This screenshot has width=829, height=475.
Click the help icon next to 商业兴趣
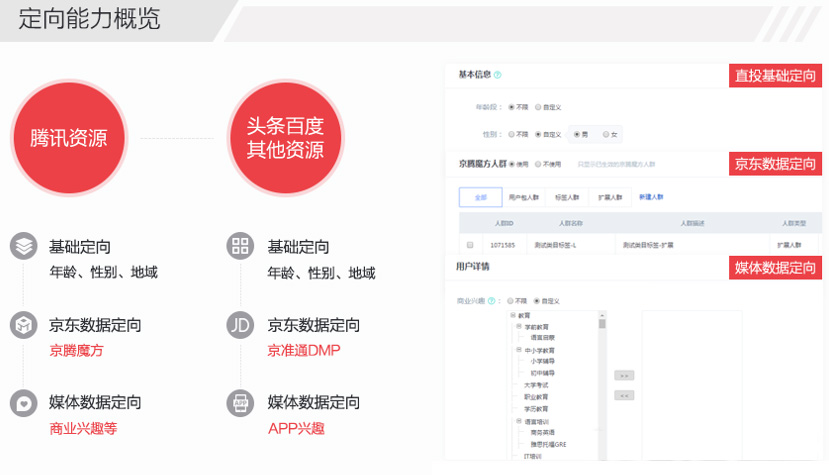pyautogui.click(x=492, y=301)
